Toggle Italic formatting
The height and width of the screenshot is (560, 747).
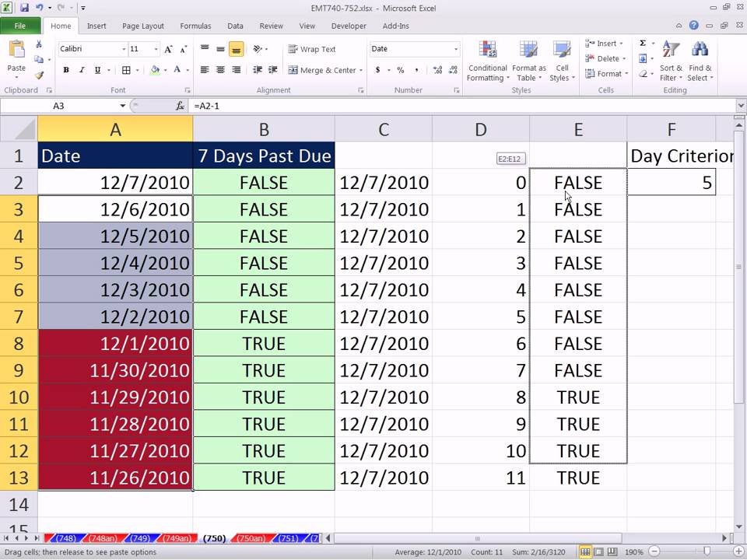point(82,70)
